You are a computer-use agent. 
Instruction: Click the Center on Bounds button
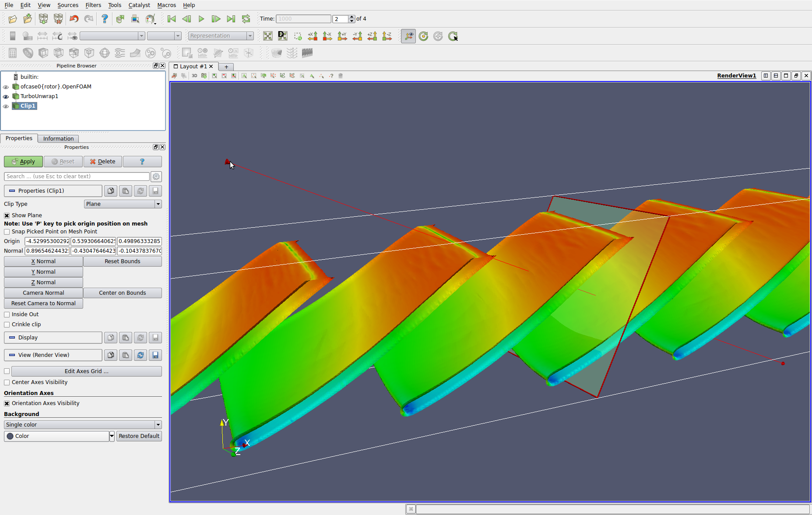click(x=123, y=293)
